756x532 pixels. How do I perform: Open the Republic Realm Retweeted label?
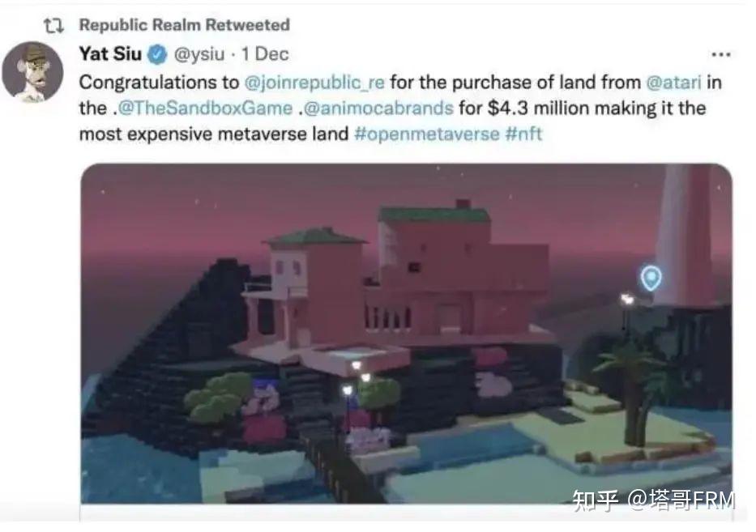click(184, 25)
